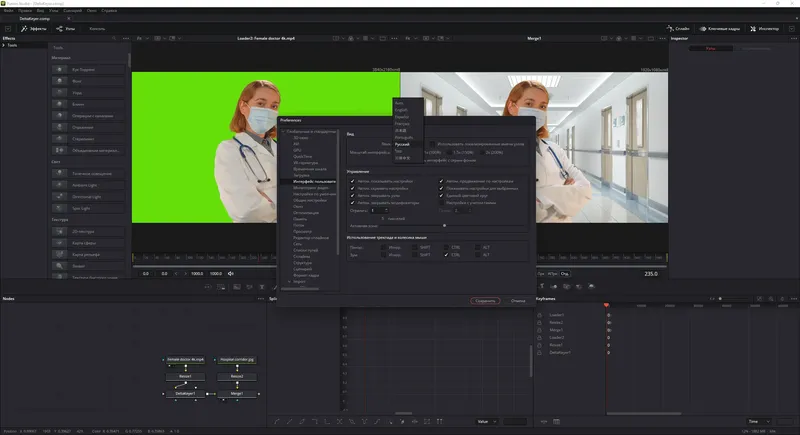This screenshot has height=435, width=800.
Task: Toggle 'Автом. продвижение по настройкам' checkbox
Action: [441, 181]
